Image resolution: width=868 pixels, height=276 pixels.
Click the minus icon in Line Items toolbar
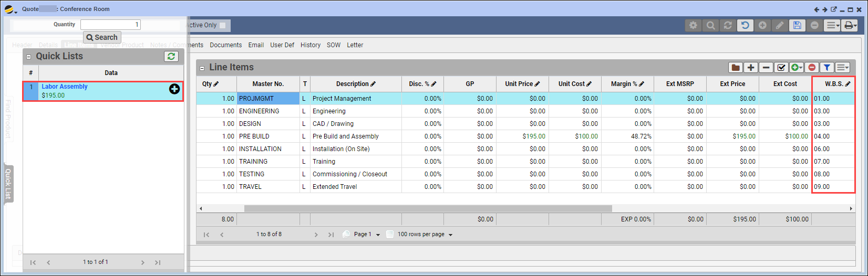point(766,67)
